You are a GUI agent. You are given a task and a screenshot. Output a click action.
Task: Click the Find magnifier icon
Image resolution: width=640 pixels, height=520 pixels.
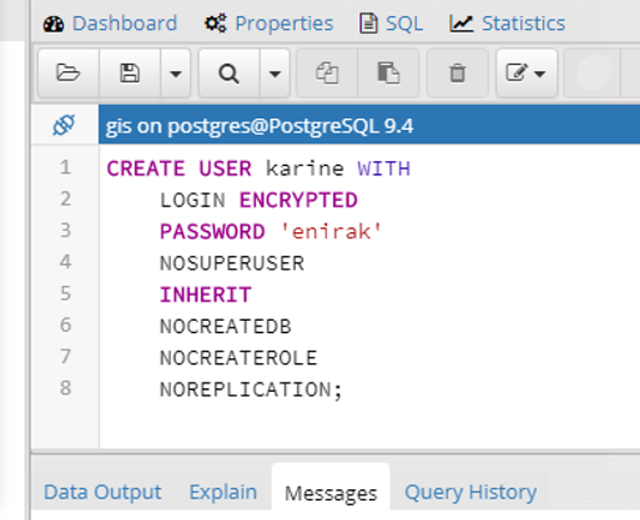tap(229, 73)
